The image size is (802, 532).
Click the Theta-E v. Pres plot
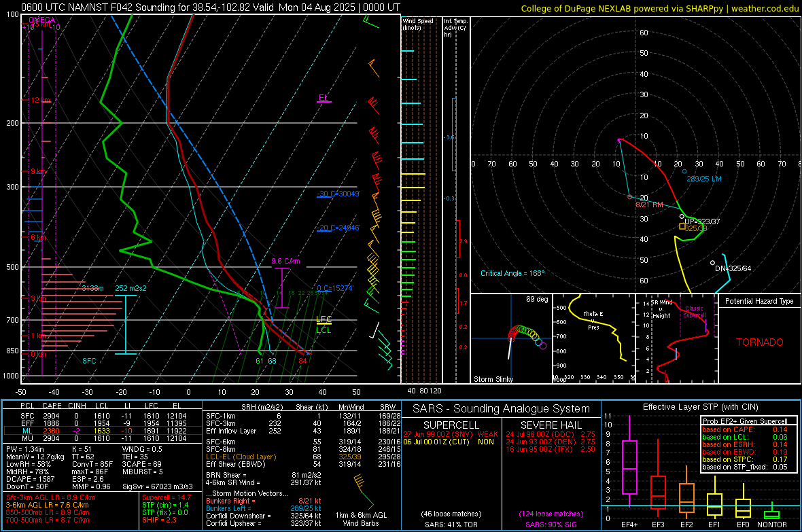(x=594, y=338)
